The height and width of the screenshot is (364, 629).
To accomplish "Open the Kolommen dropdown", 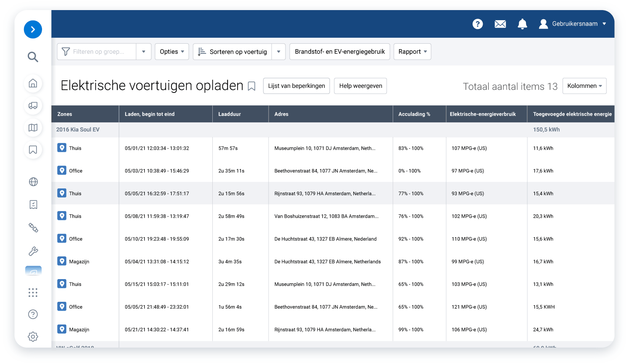I will (x=584, y=86).
